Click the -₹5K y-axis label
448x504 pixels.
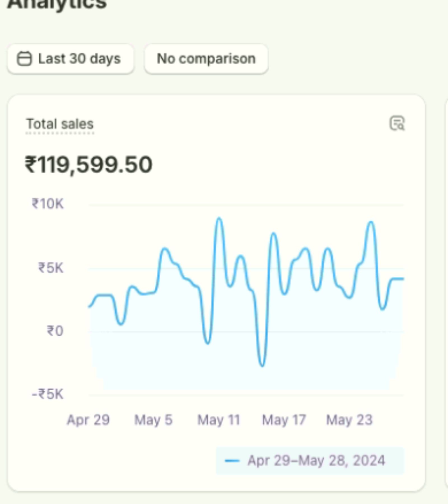pos(48,394)
